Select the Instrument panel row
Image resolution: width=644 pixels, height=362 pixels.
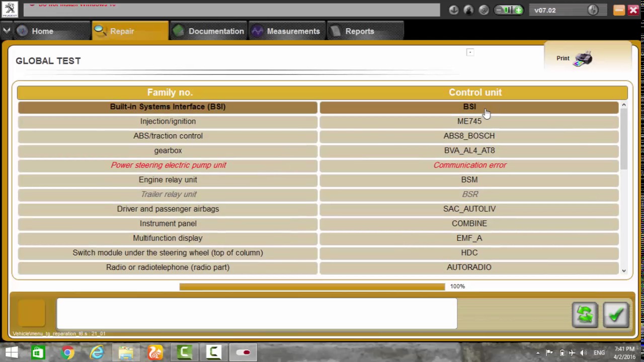tap(168, 223)
